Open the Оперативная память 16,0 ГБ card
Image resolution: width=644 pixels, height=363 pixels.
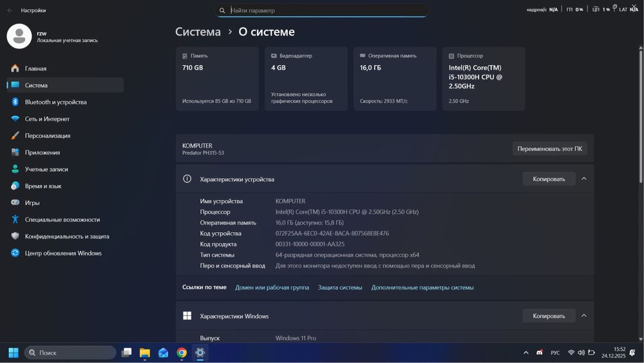coord(395,79)
